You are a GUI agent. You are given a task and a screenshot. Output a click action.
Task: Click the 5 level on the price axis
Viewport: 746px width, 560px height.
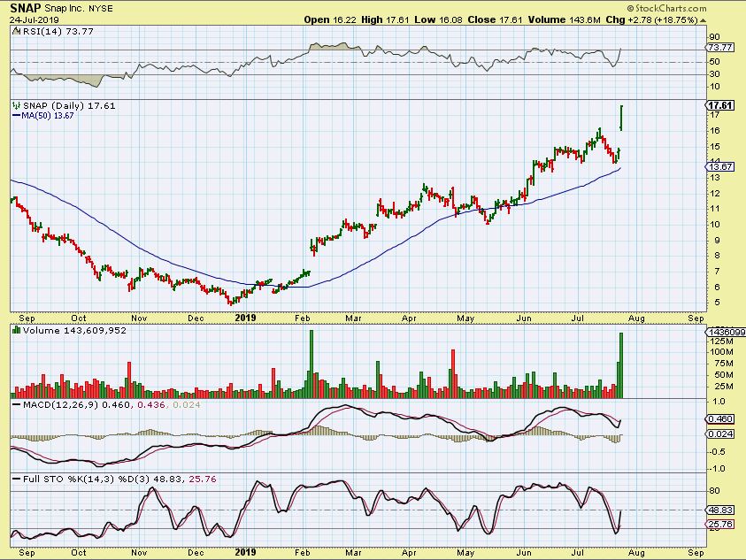[x=717, y=303]
